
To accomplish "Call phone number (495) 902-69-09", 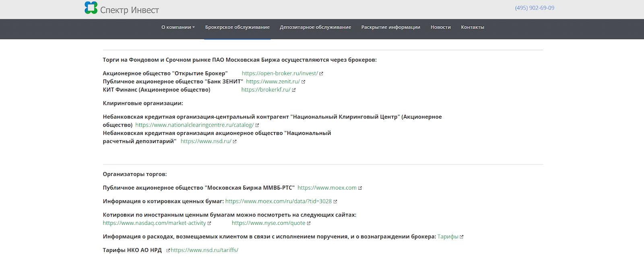I will 535,8.
